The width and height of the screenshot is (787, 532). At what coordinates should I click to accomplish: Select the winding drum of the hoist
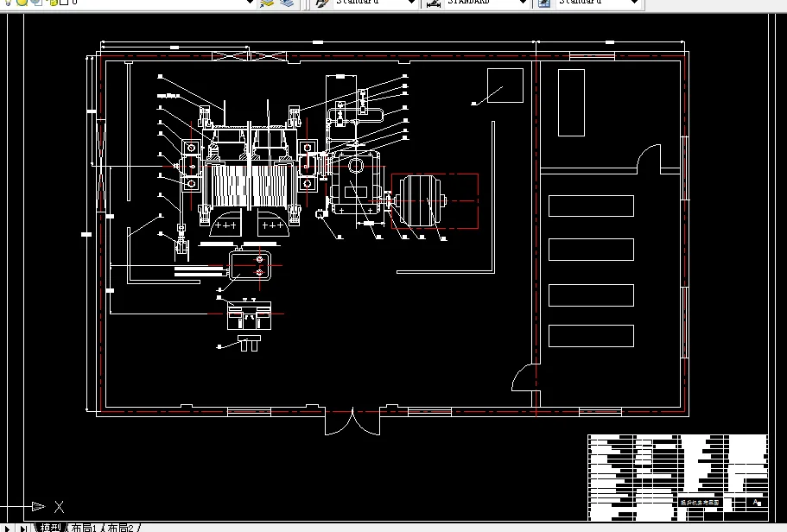tap(250, 186)
